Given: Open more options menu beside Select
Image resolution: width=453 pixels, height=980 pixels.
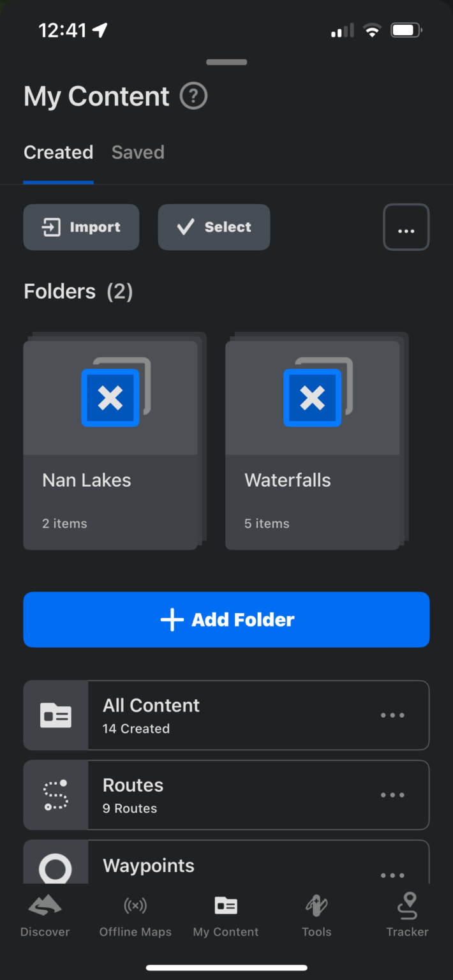Looking at the screenshot, I should point(406,227).
